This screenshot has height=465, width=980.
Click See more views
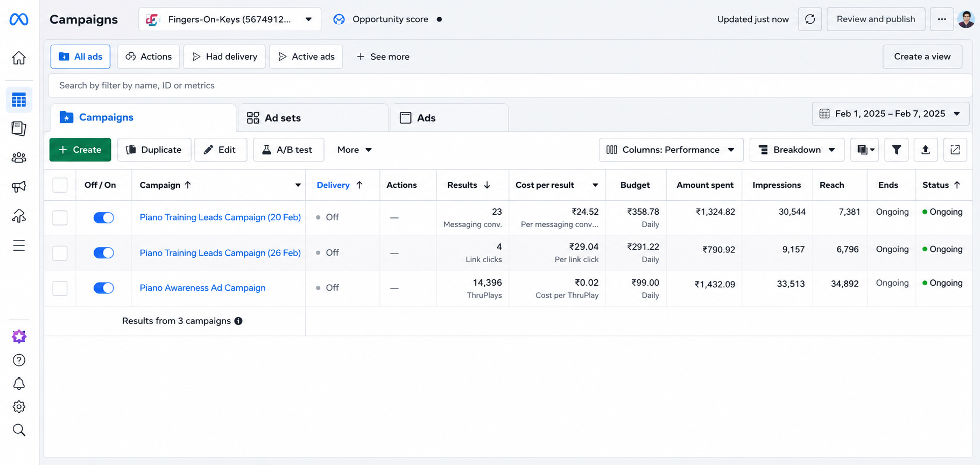click(x=383, y=57)
